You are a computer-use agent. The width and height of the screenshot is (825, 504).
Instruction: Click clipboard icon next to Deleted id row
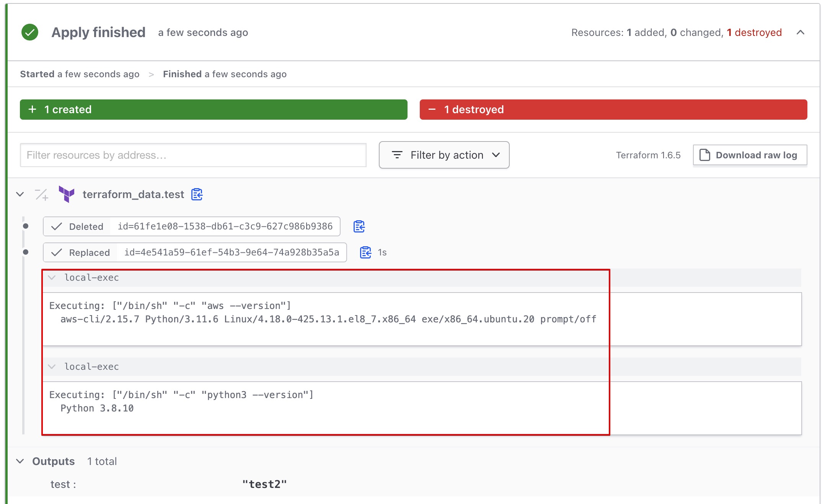(359, 226)
